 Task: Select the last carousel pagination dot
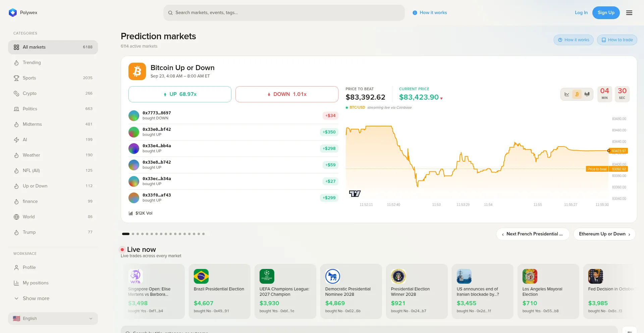point(203,234)
